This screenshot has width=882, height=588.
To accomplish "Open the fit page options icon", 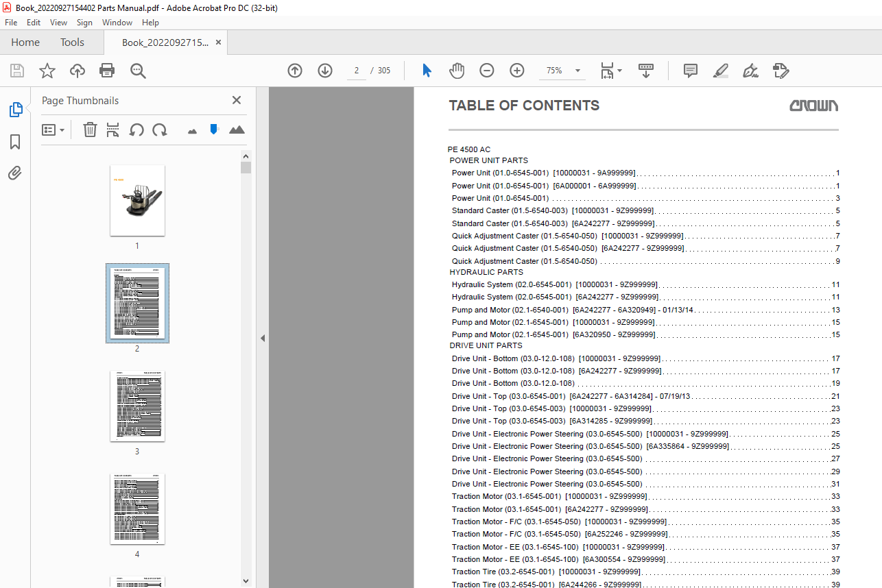I will tap(610, 71).
